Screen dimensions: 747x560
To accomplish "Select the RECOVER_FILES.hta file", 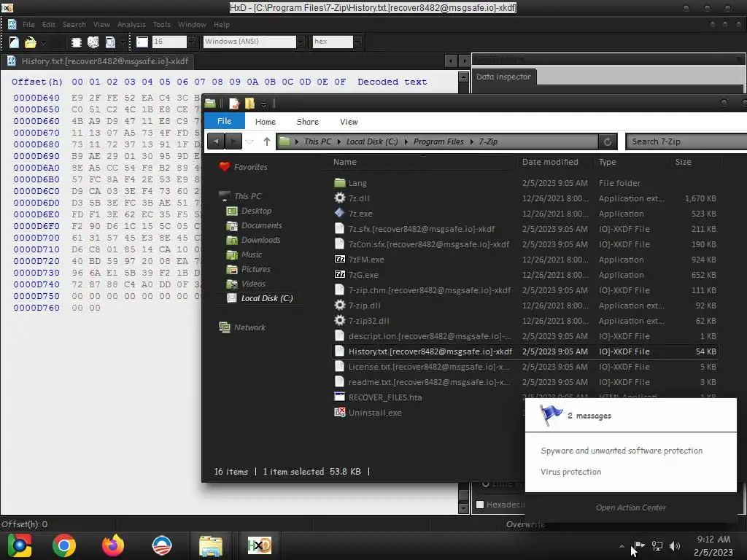I will pos(385,397).
